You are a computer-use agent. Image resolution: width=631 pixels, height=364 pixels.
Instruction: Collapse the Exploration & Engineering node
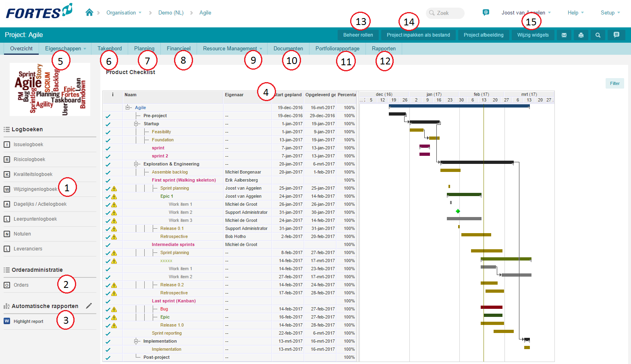click(x=136, y=164)
